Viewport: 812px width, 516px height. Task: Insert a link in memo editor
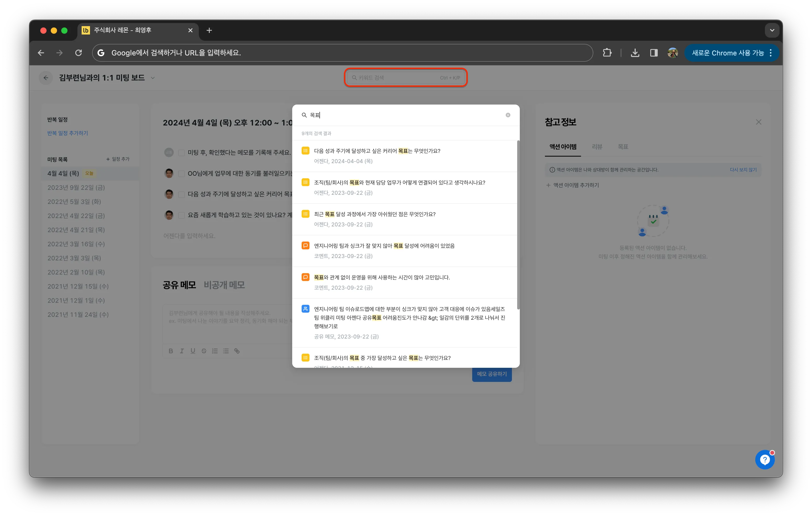click(237, 351)
